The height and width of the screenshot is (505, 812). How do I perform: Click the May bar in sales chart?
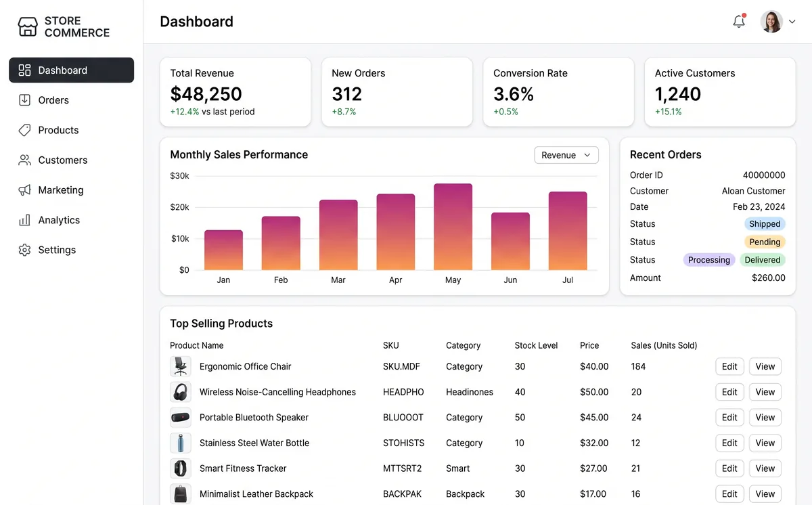(453, 227)
